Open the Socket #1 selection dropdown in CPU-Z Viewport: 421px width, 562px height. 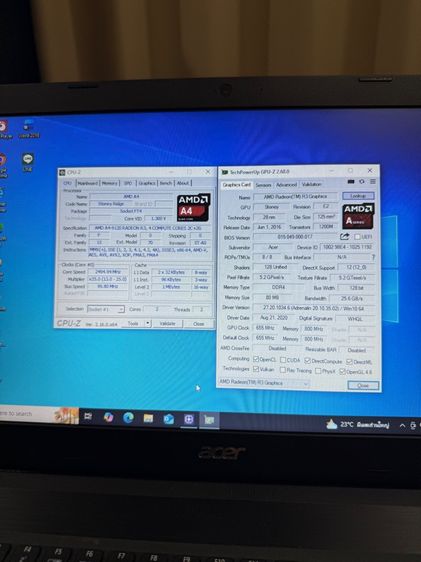pyautogui.click(x=106, y=309)
